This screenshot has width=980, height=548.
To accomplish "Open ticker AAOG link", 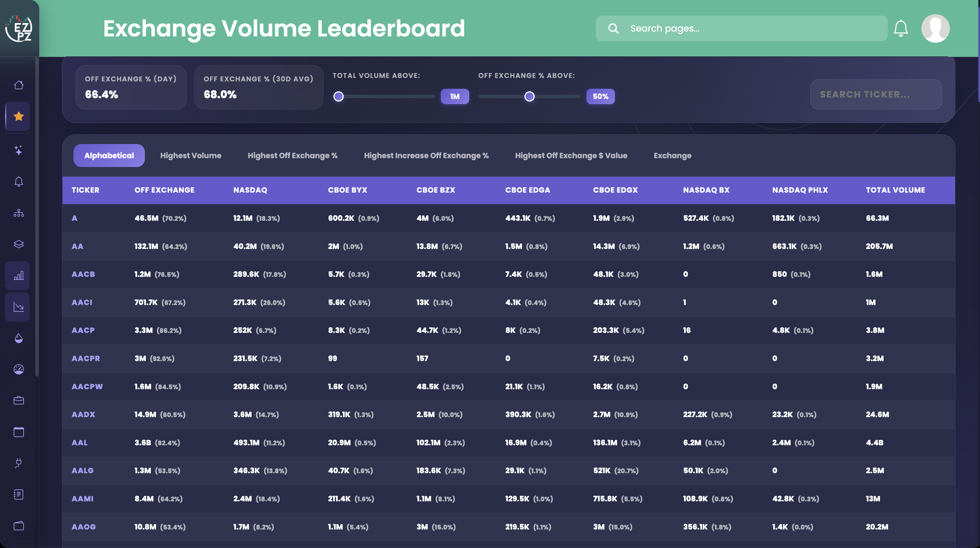I will point(84,527).
